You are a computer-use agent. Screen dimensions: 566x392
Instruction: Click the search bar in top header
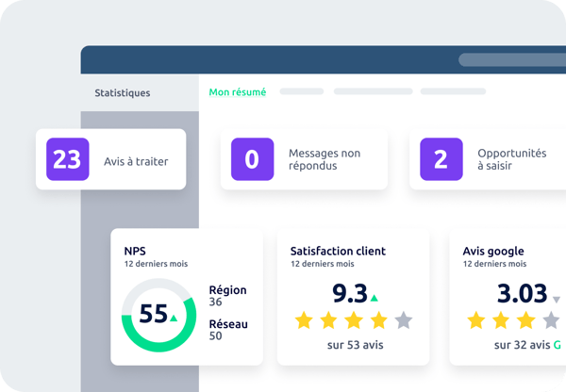click(x=511, y=59)
